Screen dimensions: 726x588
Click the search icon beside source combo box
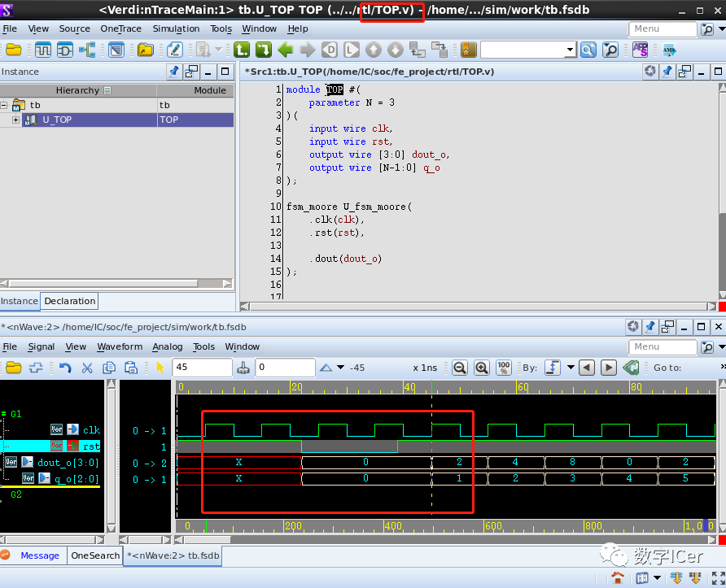[589, 50]
